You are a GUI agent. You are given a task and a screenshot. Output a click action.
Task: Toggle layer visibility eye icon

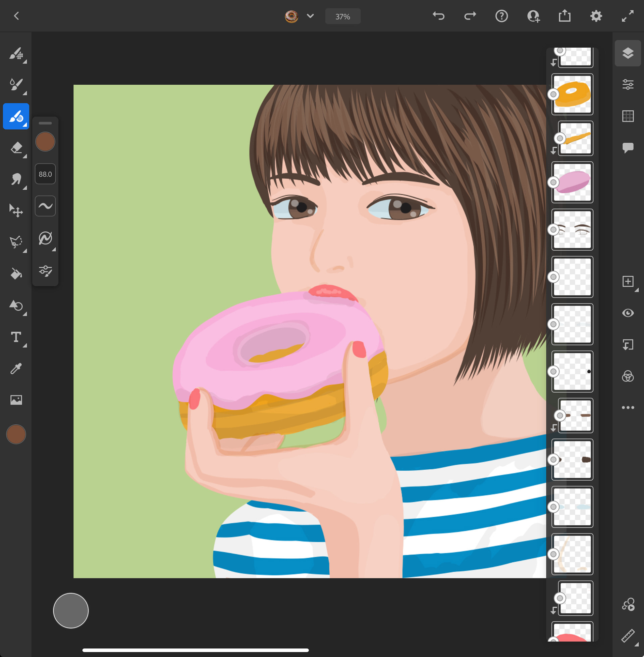628,313
